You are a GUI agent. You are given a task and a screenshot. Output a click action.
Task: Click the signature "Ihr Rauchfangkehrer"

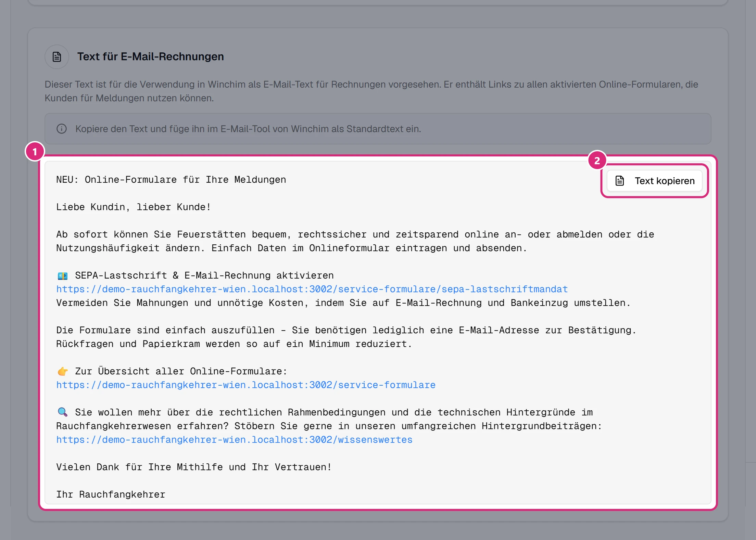[x=111, y=494]
